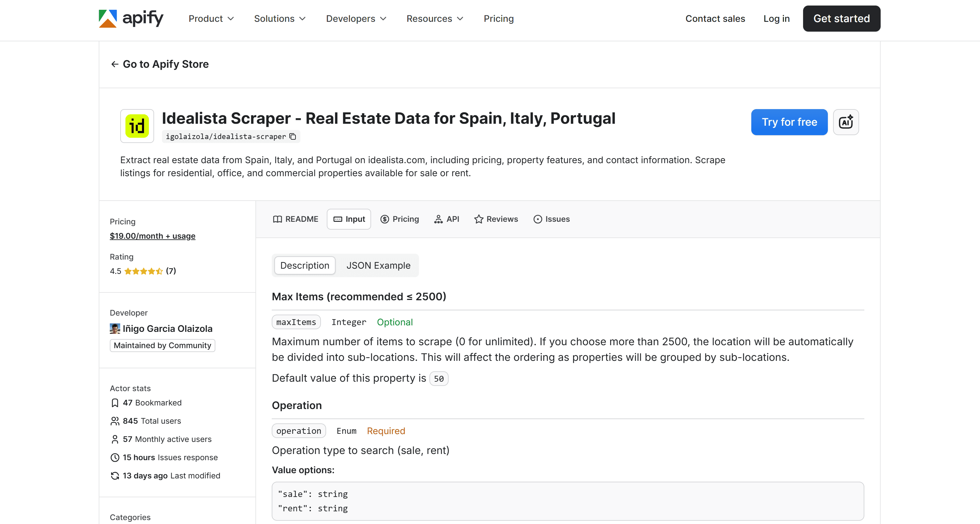
Task: Open the $19.00/month + usage pricing link
Action: 152,236
